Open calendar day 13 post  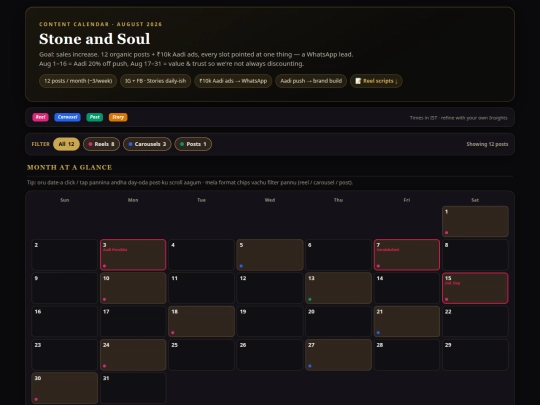[338, 288]
